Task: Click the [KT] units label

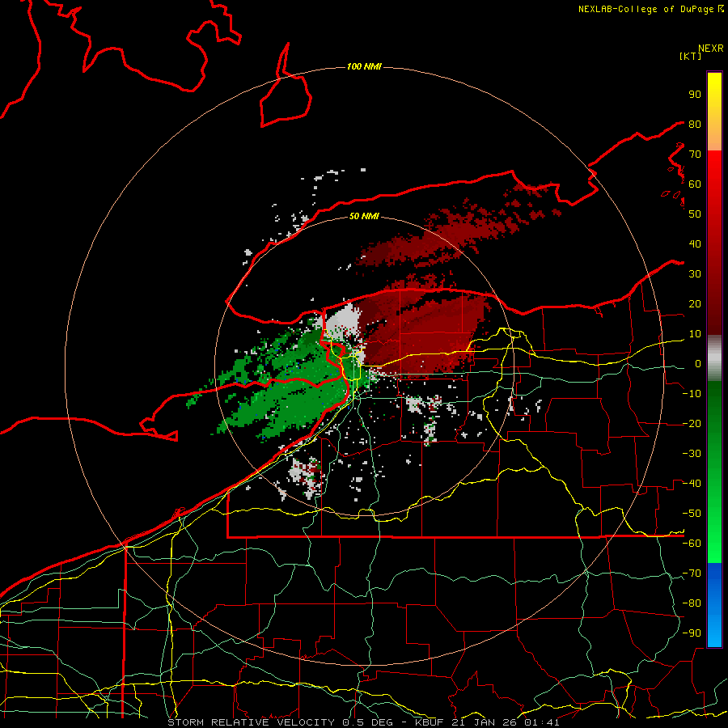Action: (x=690, y=56)
